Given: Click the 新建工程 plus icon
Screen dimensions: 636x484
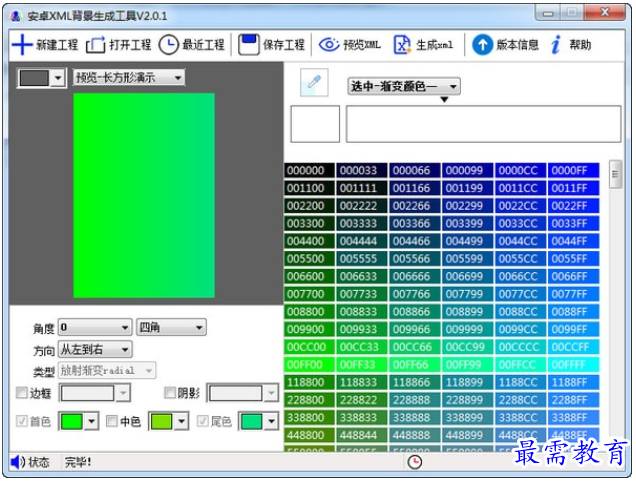Looking at the screenshot, I should [22, 44].
